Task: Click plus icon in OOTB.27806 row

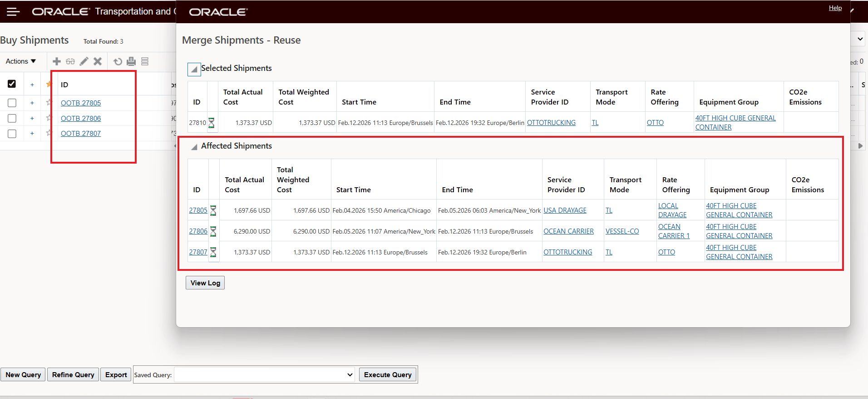Action: [32, 118]
